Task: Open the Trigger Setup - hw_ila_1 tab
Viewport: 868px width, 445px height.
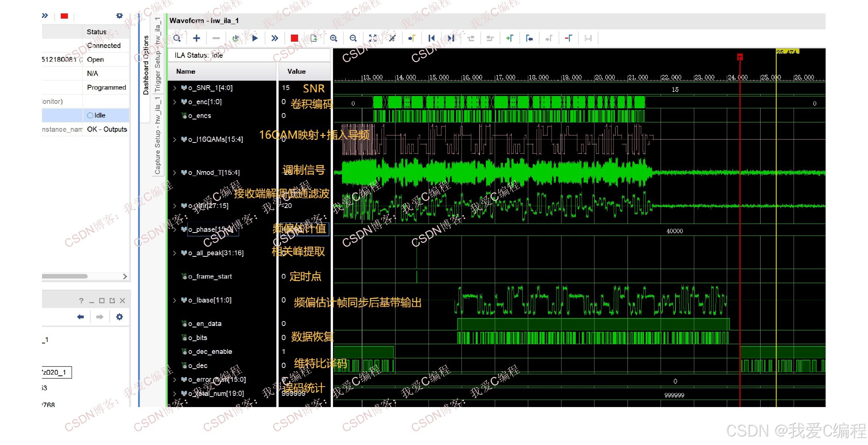Action: coord(158,54)
